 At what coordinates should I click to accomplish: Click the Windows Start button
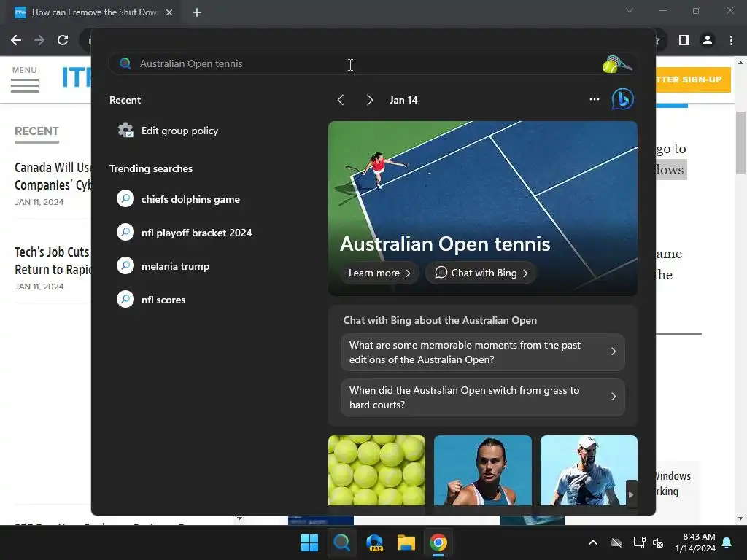(309, 542)
